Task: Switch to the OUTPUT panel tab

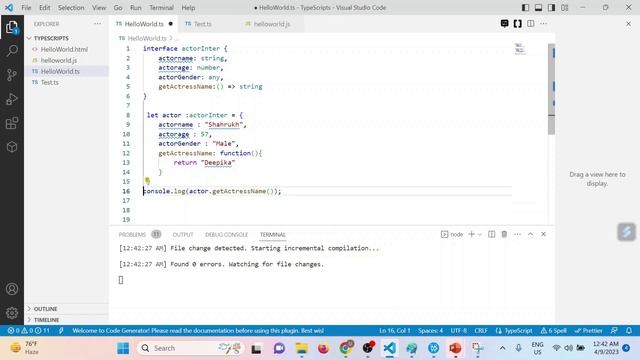Action: (x=183, y=235)
